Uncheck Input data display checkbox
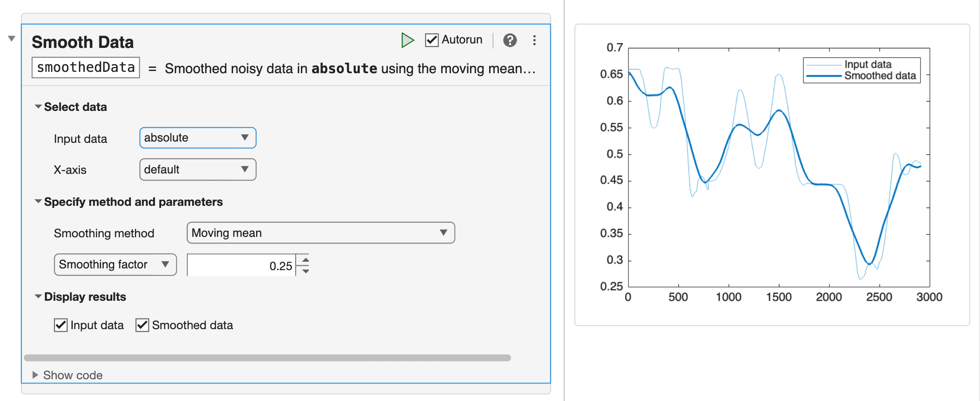980x401 pixels. pyautogui.click(x=61, y=325)
